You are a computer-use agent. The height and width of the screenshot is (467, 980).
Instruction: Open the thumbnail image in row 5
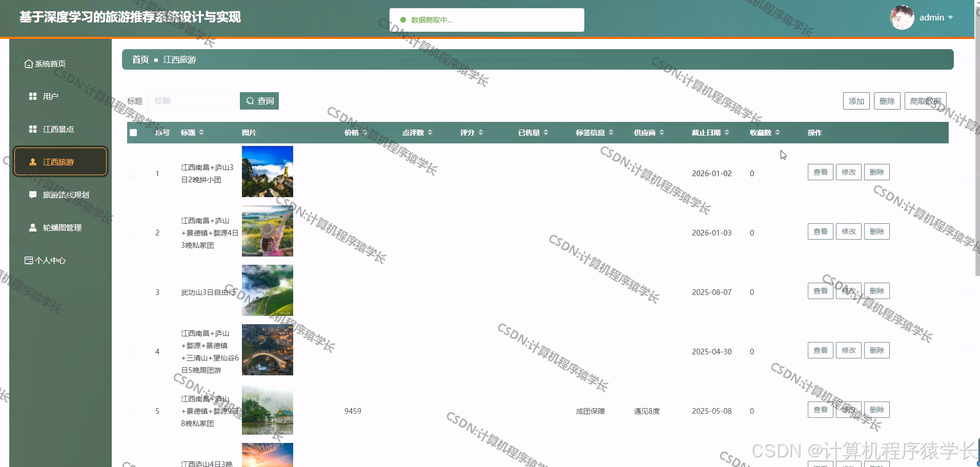click(x=268, y=409)
